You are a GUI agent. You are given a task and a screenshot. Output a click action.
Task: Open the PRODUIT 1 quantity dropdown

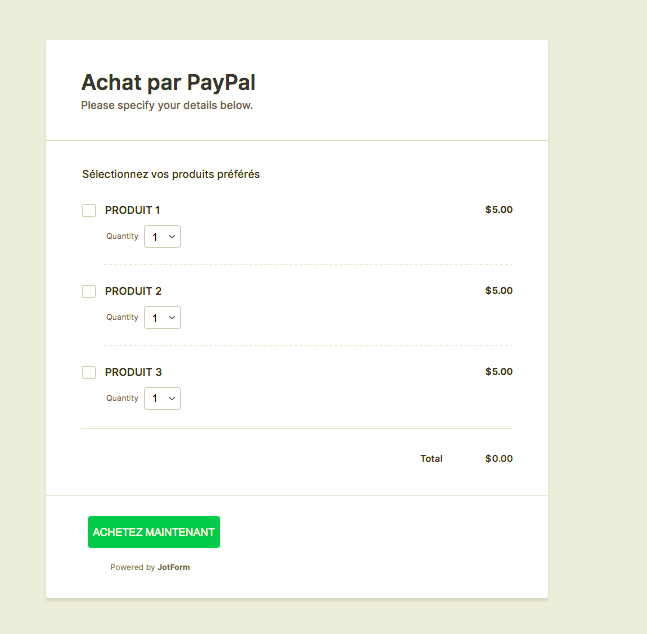coord(163,237)
